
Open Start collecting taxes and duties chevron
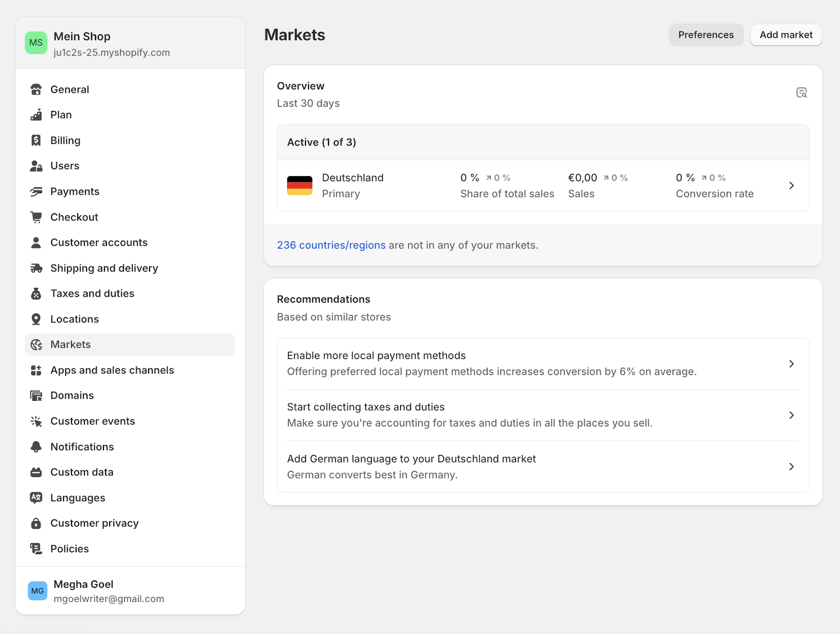tap(791, 415)
